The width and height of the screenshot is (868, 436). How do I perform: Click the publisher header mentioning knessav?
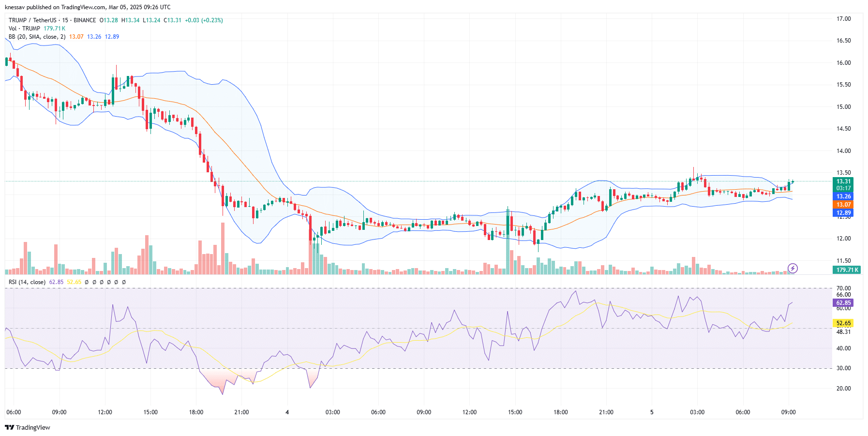tap(88, 7)
